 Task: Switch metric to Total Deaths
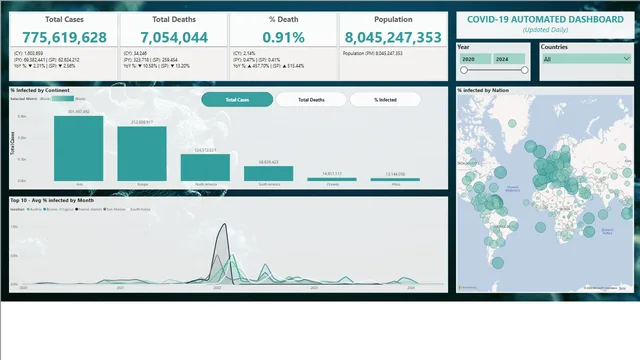pyautogui.click(x=311, y=100)
